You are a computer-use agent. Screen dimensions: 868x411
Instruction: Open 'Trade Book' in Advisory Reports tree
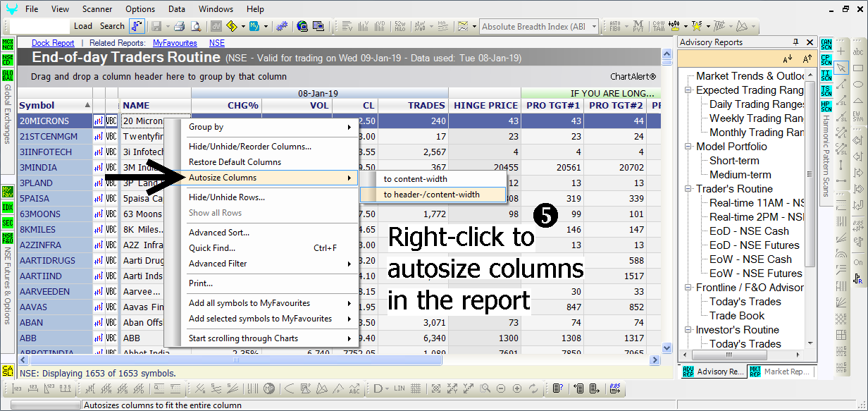coord(737,316)
